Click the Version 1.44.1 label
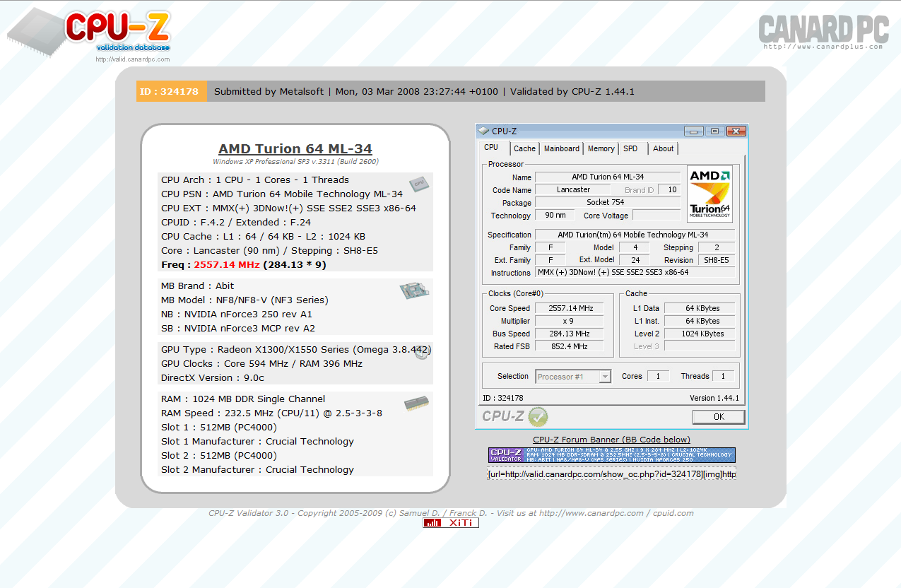This screenshot has height=588, width=901. (x=714, y=399)
